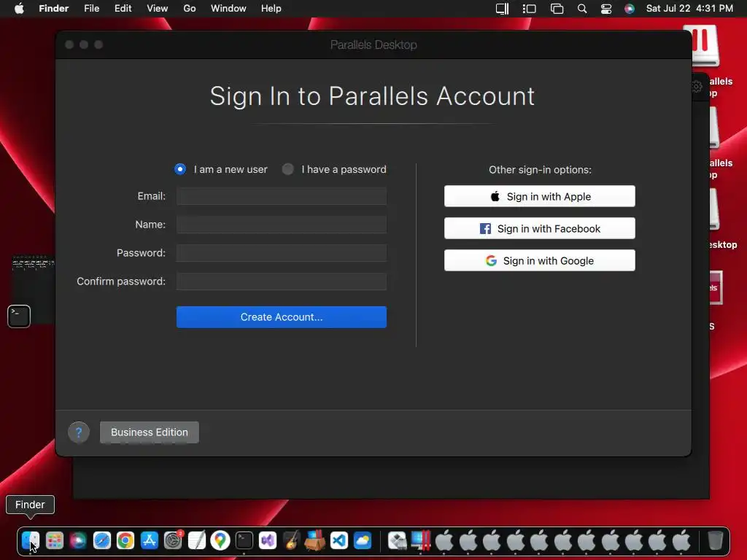Click Sign in with Google
This screenshot has height=560, width=747.
click(x=540, y=260)
